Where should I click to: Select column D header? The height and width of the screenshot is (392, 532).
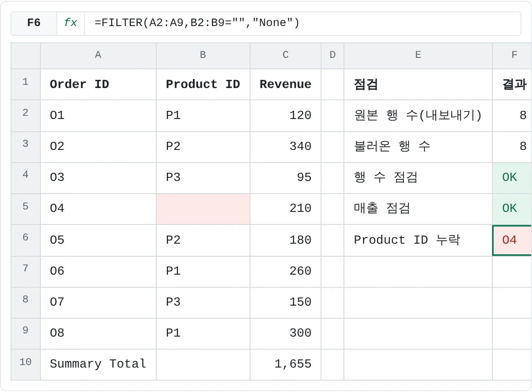(x=332, y=55)
